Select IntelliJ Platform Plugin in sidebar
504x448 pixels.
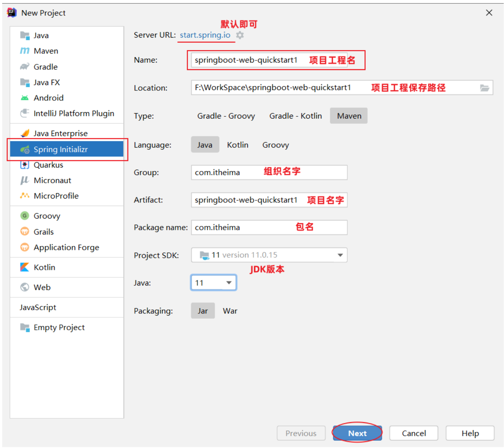pos(67,113)
